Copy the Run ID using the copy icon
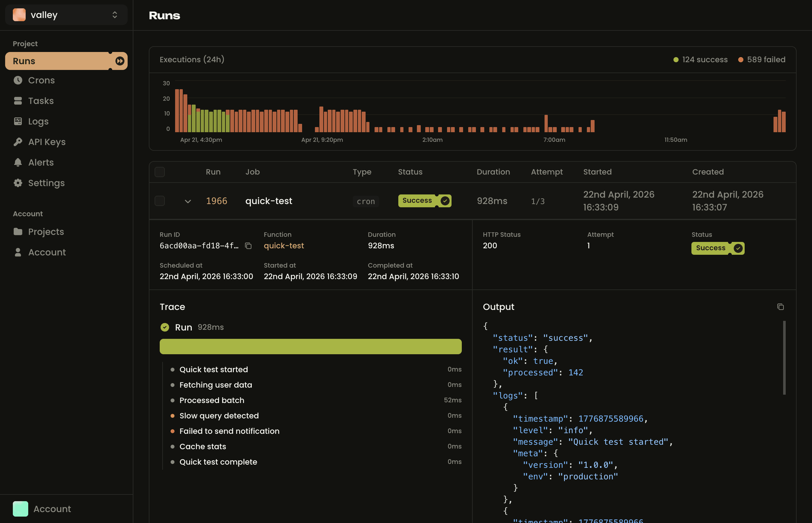Viewport: 812px width, 523px height. tap(248, 245)
